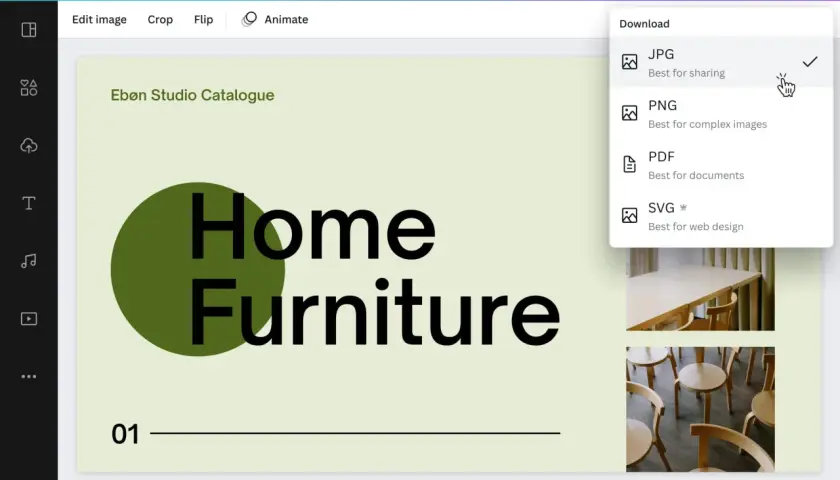
Task: Select the Text tool icon
Action: 29,203
